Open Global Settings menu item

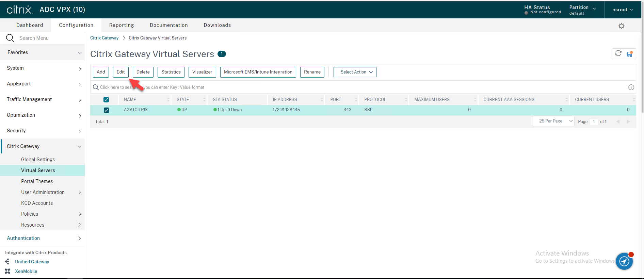tap(38, 160)
